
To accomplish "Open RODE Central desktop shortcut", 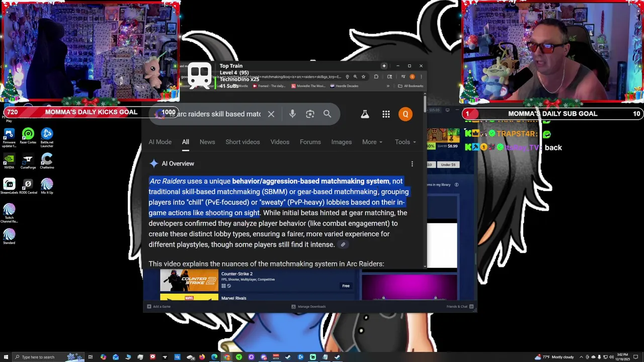I will [28, 187].
